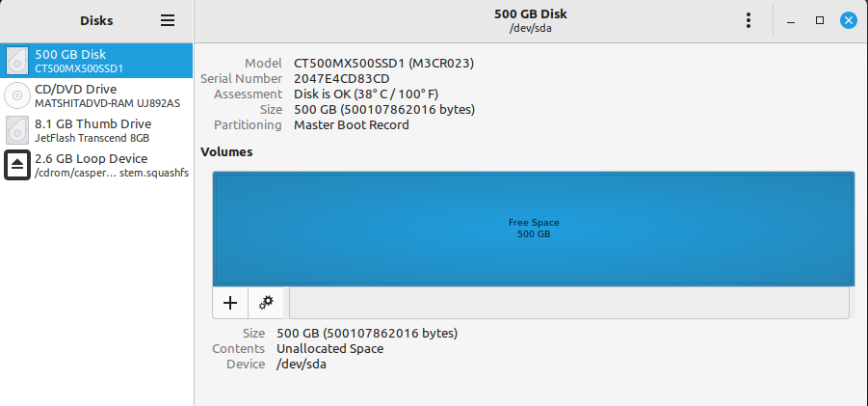Image resolution: width=868 pixels, height=406 pixels.
Task: Click the Disk is OK assessment text
Action: (366, 95)
